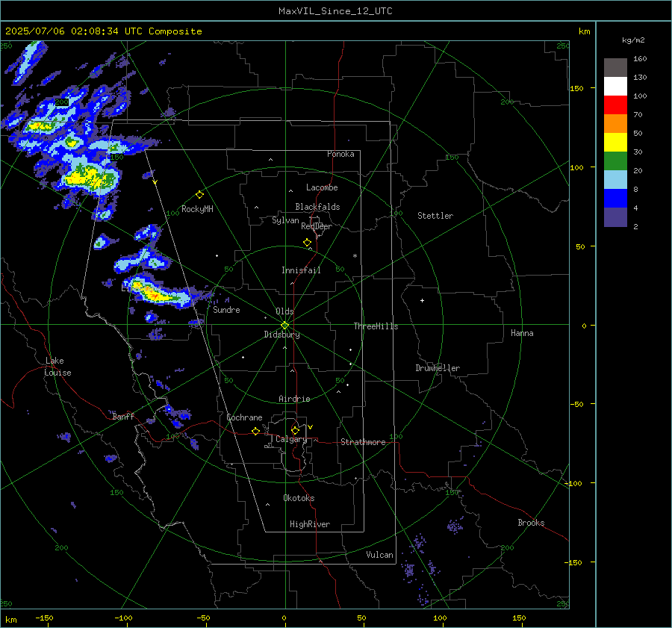Click the Innisfail city label
Viewport: 672px width, 628px height.
coord(302,270)
